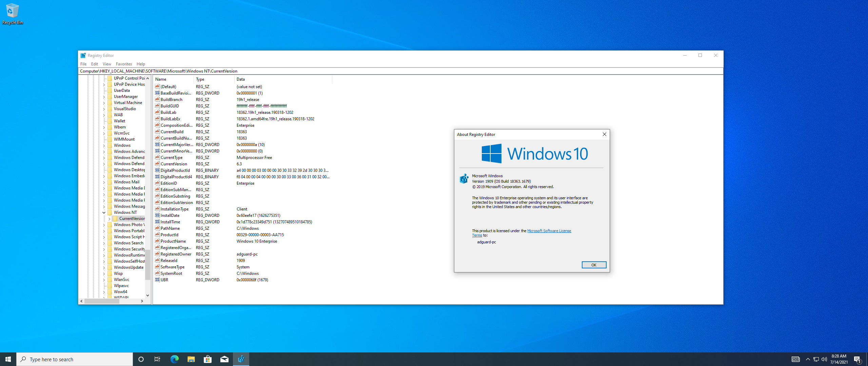Click the BaseBuildRevision DWORD value icon
Screen dimensions: 868x366
[x=157, y=93]
